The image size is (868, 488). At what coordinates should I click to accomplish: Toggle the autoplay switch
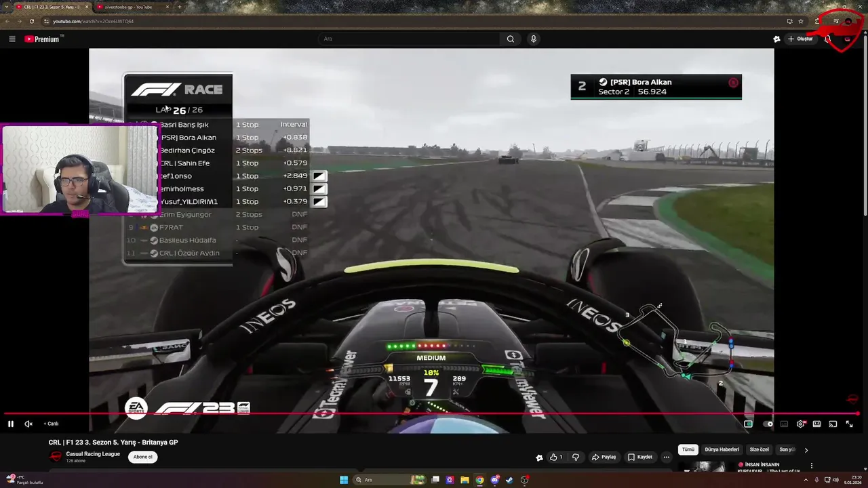pos(768,424)
